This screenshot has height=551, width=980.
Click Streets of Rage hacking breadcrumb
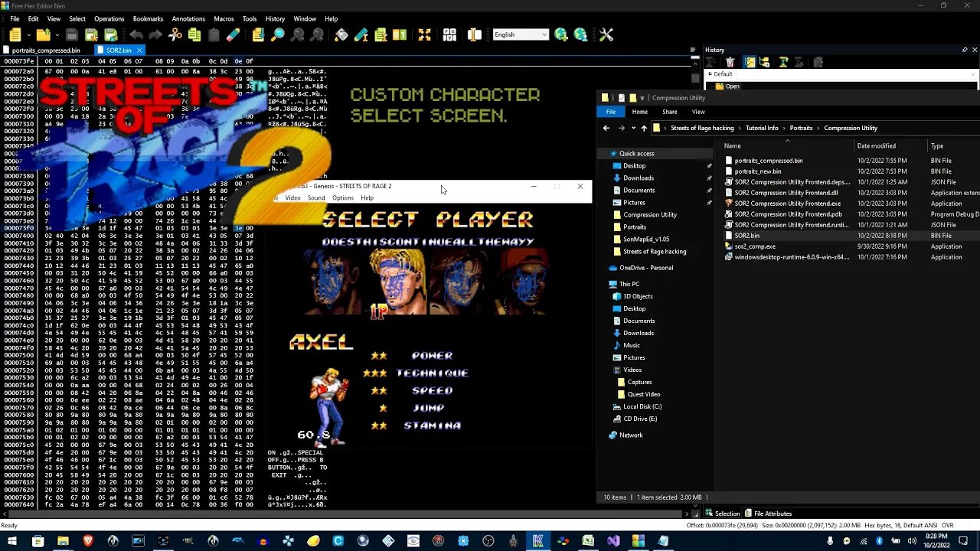point(702,128)
